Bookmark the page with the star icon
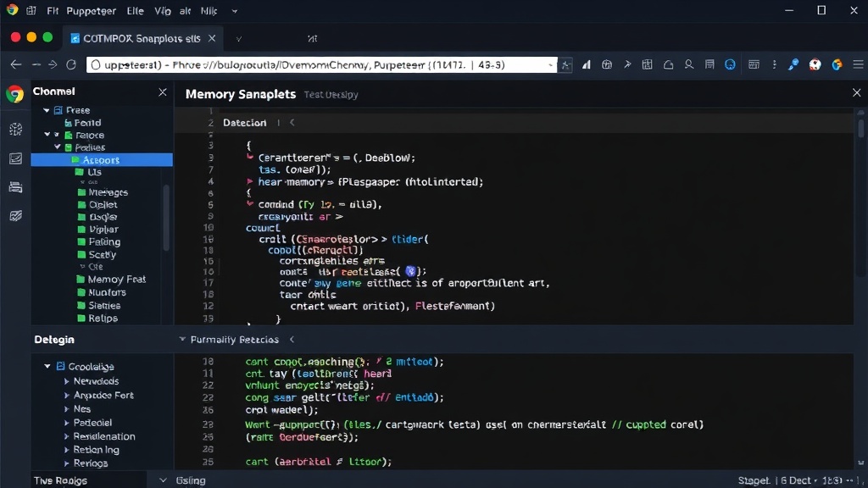Image resolution: width=868 pixels, height=488 pixels. [565, 65]
